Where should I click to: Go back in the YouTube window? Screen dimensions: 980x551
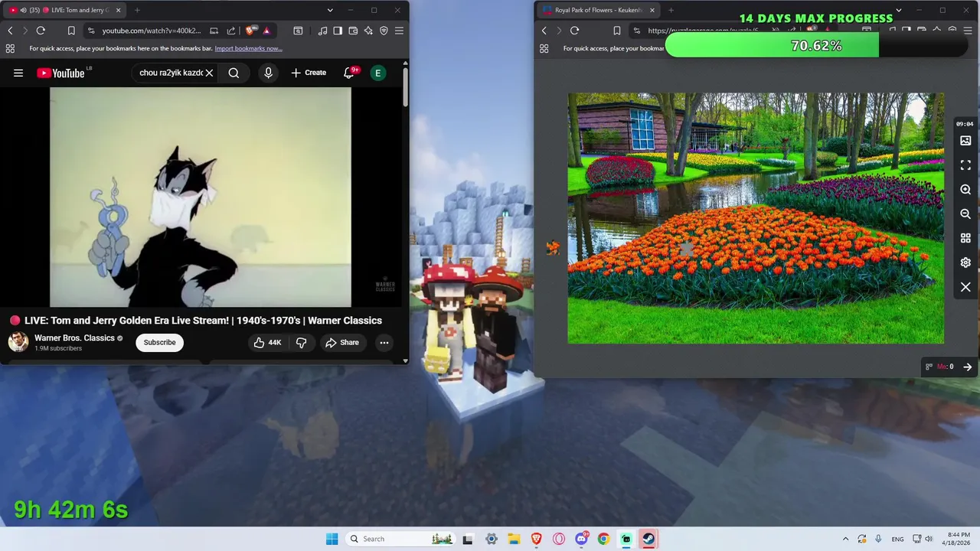pos(10,31)
